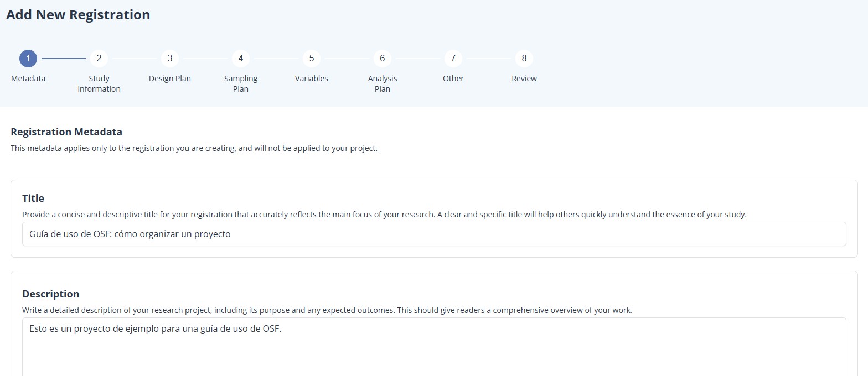Open the Study Information step label
868x376 pixels.
click(99, 83)
